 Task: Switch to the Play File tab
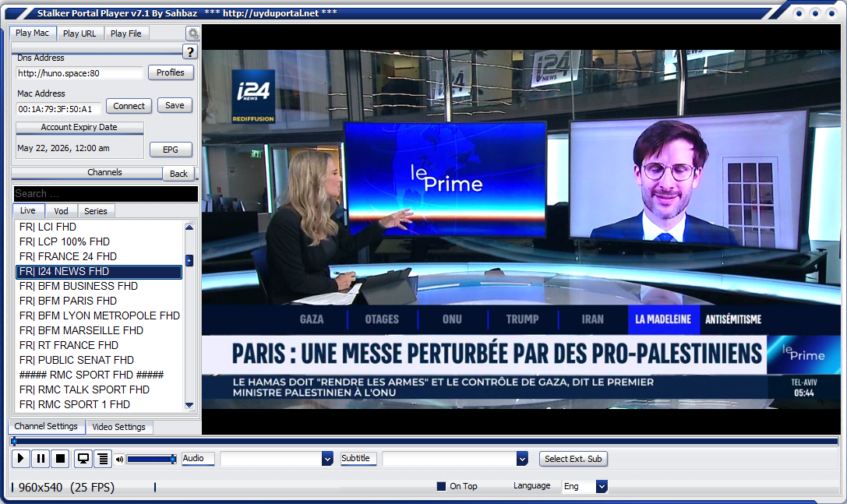tap(126, 33)
